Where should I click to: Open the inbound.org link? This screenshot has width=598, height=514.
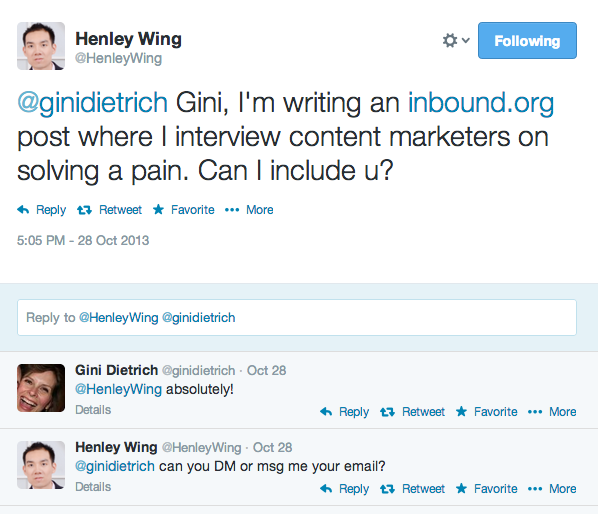481,102
